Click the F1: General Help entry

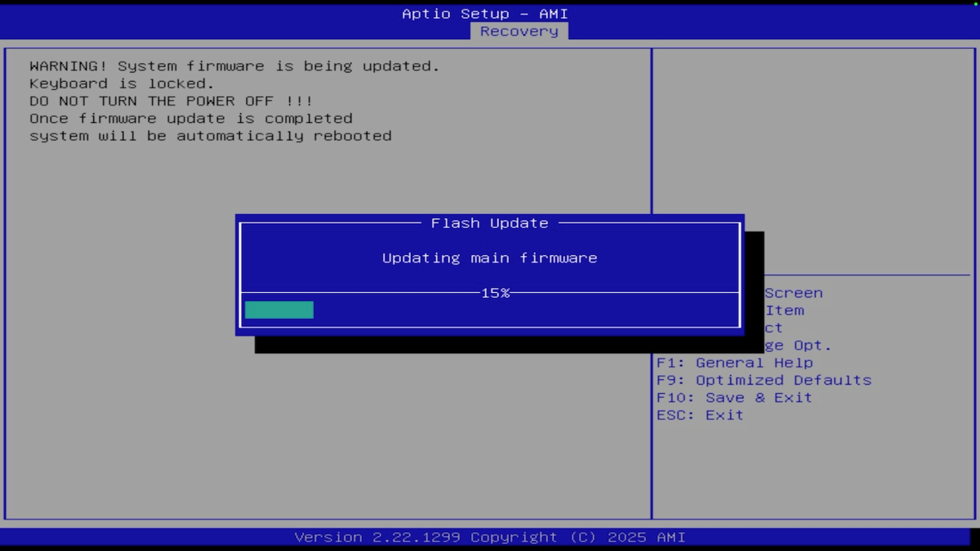click(x=734, y=362)
